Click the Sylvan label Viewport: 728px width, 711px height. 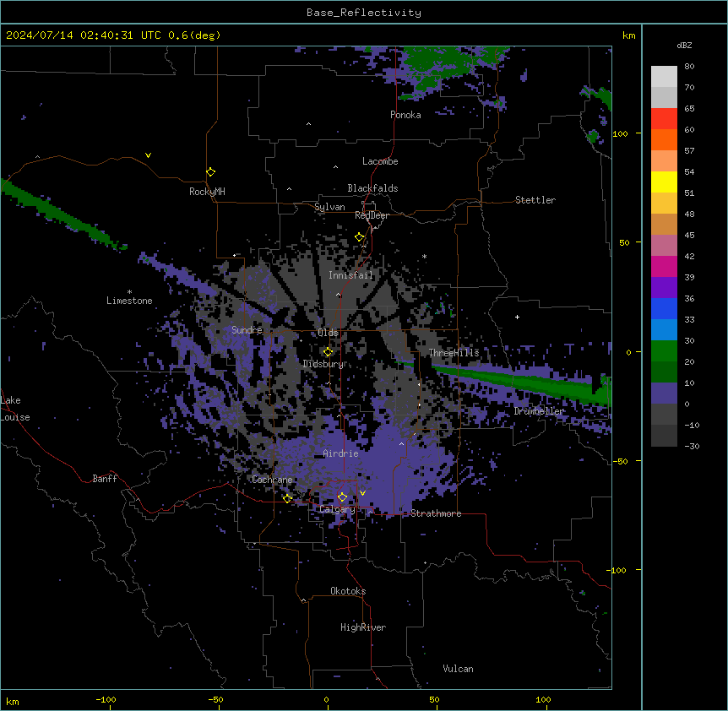click(x=329, y=207)
